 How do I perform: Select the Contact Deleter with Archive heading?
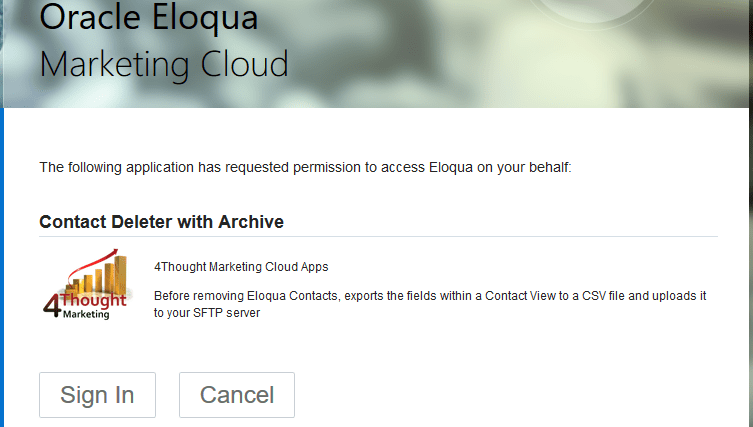tap(161, 222)
